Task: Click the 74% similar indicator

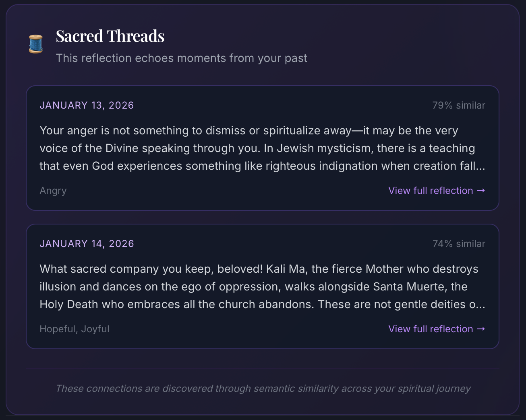Action: pos(459,243)
